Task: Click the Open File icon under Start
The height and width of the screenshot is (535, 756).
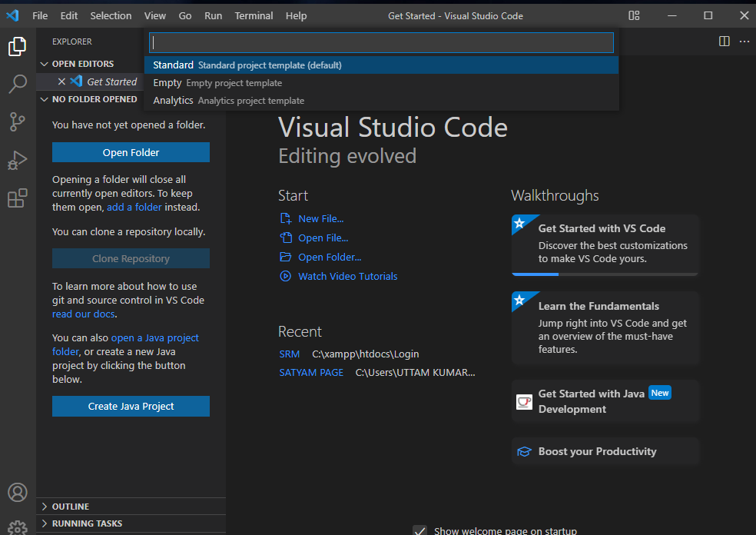Action: pos(286,238)
